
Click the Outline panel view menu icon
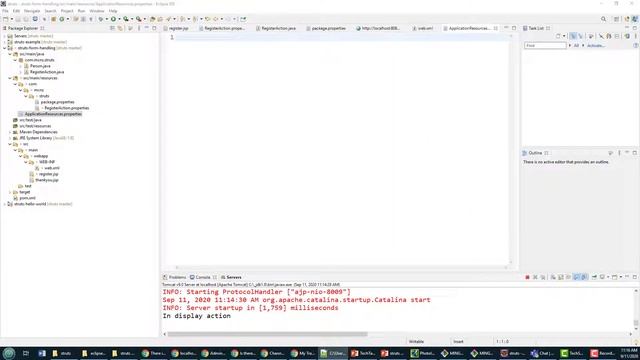(x=619, y=153)
